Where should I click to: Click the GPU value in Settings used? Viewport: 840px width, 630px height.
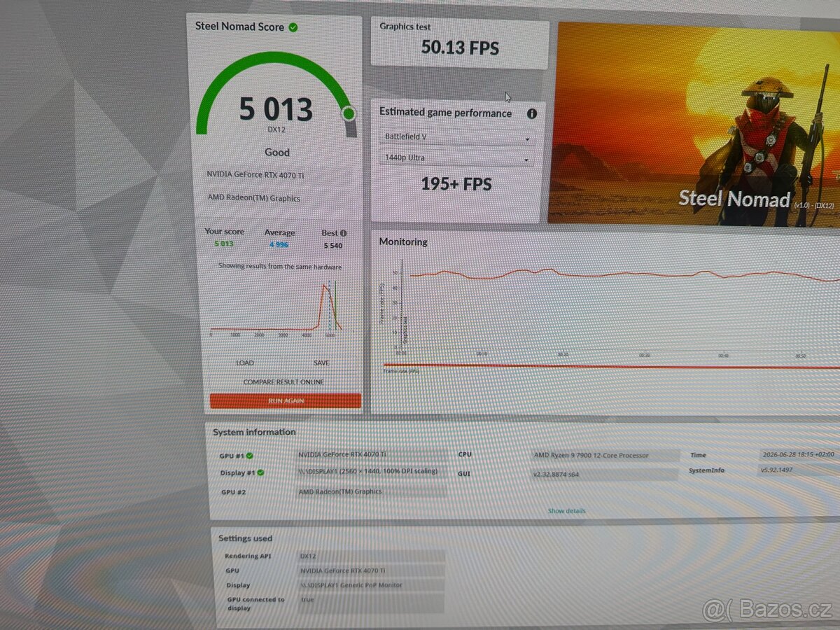(371, 570)
